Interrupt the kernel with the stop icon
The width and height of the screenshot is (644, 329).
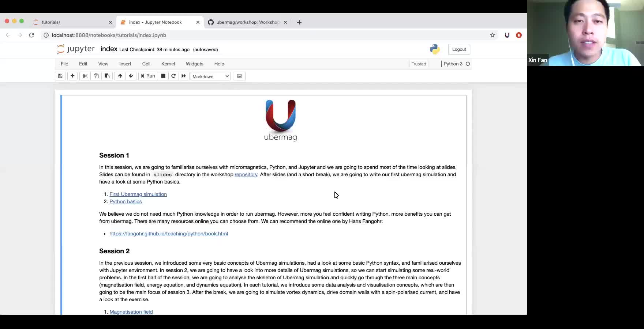[163, 76]
